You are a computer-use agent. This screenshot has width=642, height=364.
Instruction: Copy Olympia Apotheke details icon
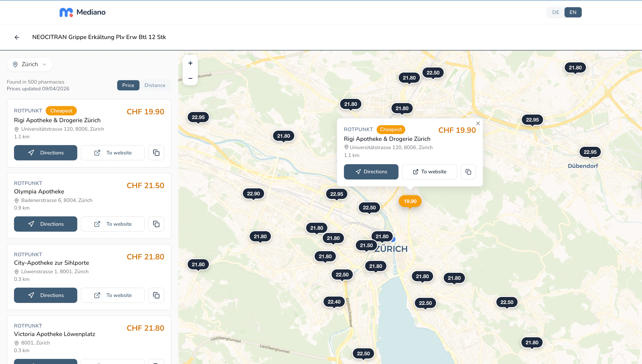click(x=156, y=224)
